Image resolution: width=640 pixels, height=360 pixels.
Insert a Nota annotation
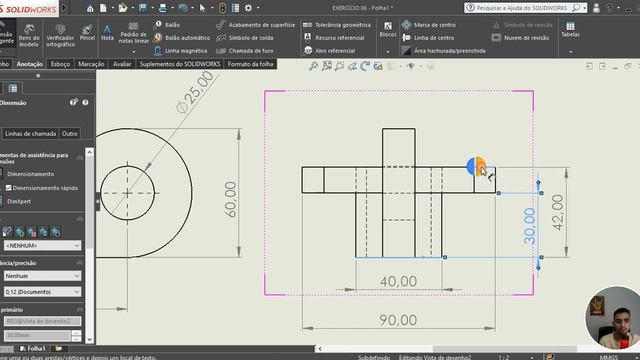(x=107, y=33)
